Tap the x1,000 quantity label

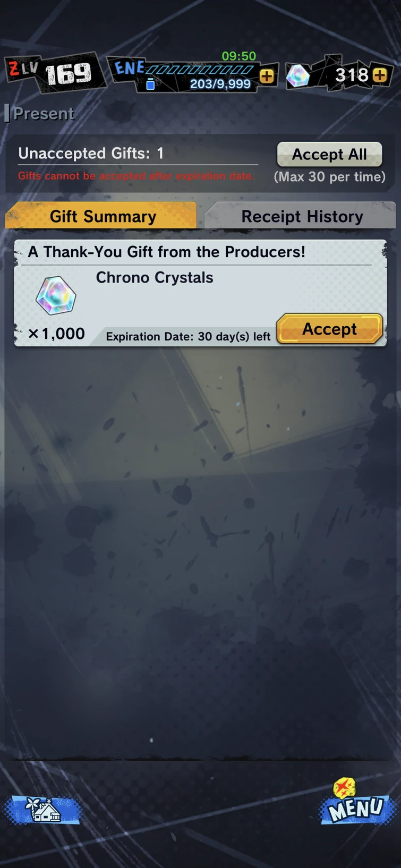[56, 334]
